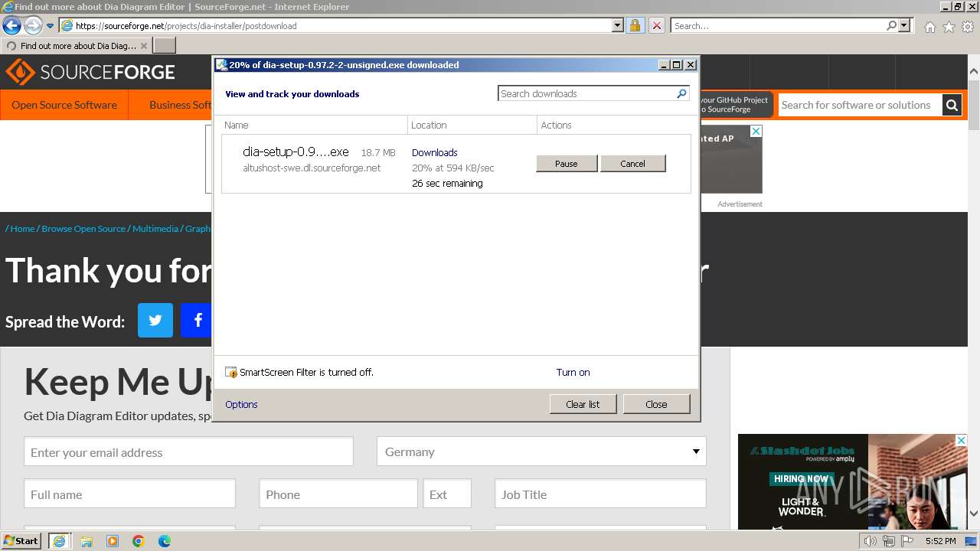Open the Windows Start menu
This screenshot has height=551, width=980.
click(x=21, y=540)
